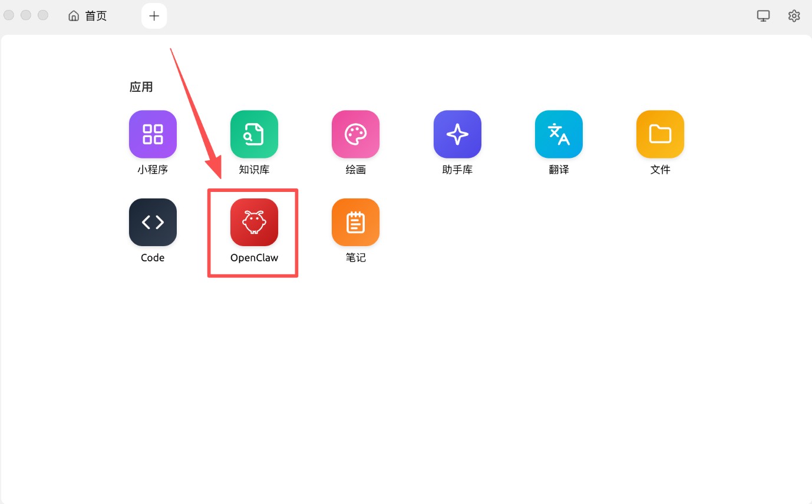Click the 应用 section header
This screenshot has width=812, height=504.
pos(141,87)
